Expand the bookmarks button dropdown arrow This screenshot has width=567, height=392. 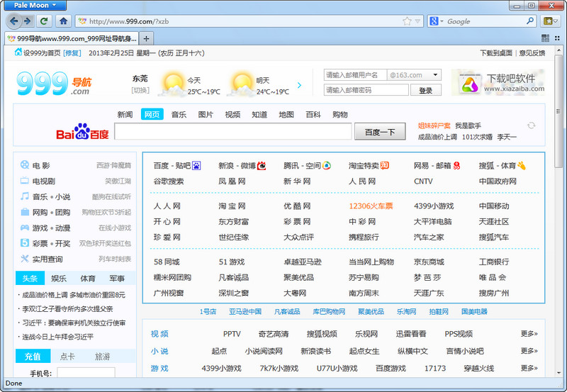555,21
